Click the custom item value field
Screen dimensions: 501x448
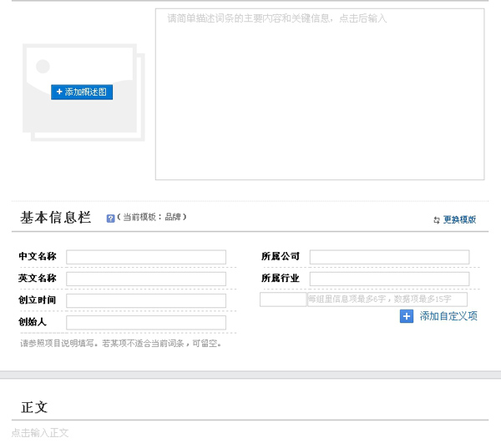click(x=387, y=300)
